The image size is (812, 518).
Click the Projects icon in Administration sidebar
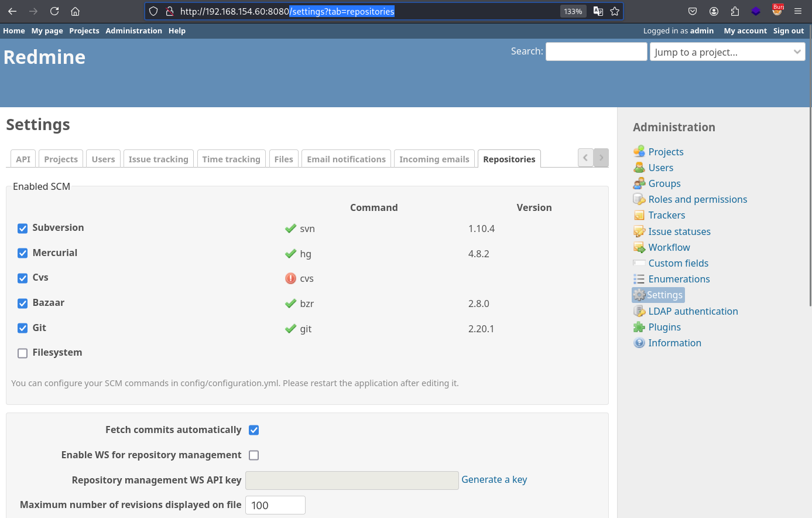coord(639,152)
